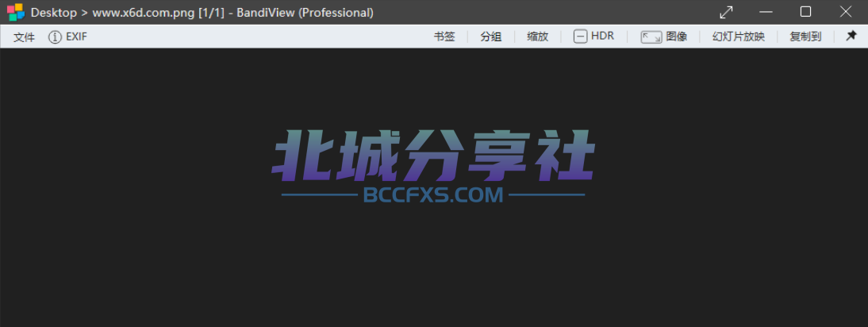Viewport: 868px width, 327px height.
Task: Open the 图像 image menu
Action: [664, 37]
